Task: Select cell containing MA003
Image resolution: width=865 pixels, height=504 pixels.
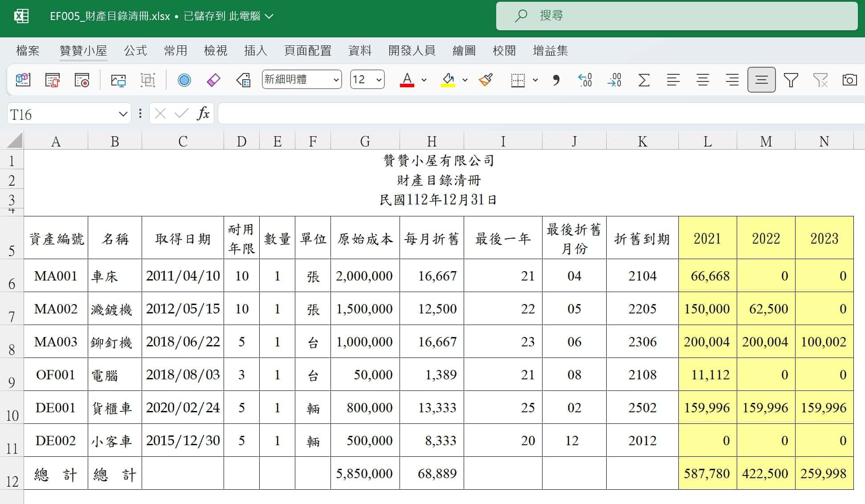Action: [56, 342]
